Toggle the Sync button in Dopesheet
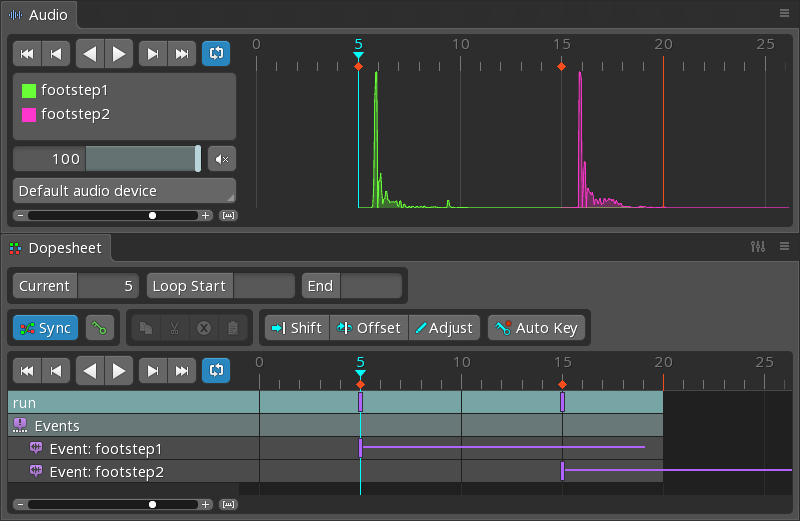The image size is (800, 521). pyautogui.click(x=45, y=328)
